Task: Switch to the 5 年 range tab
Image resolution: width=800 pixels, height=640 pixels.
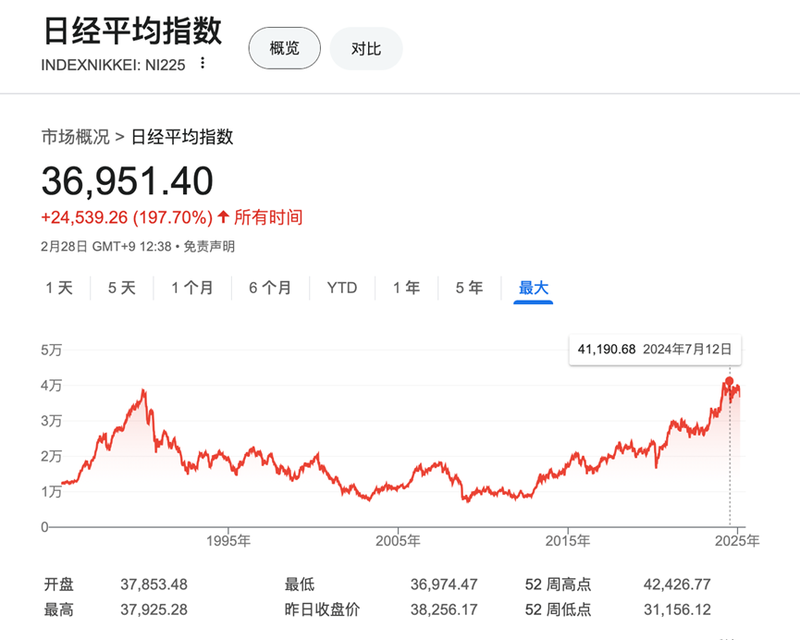Action: pos(469,288)
